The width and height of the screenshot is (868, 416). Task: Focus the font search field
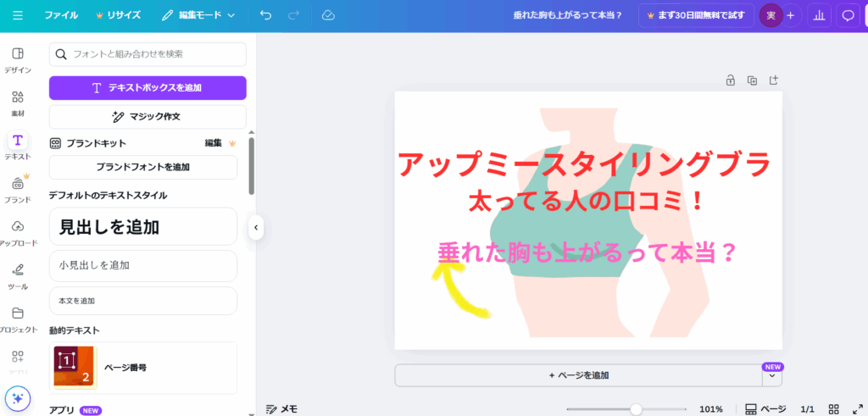pyautogui.click(x=147, y=54)
